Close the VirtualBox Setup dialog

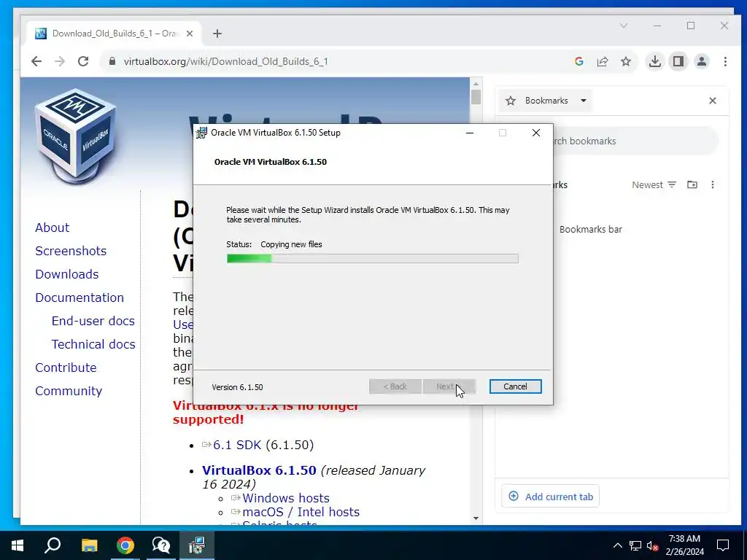tap(536, 133)
